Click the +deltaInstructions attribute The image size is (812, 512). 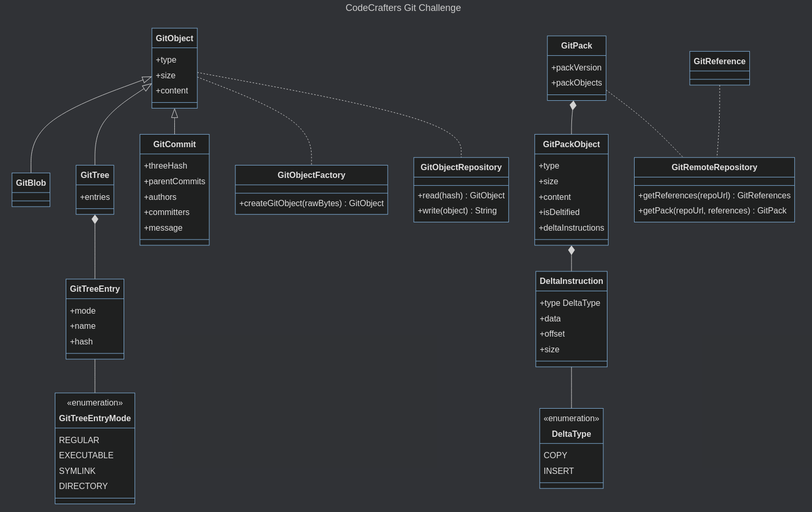(571, 228)
